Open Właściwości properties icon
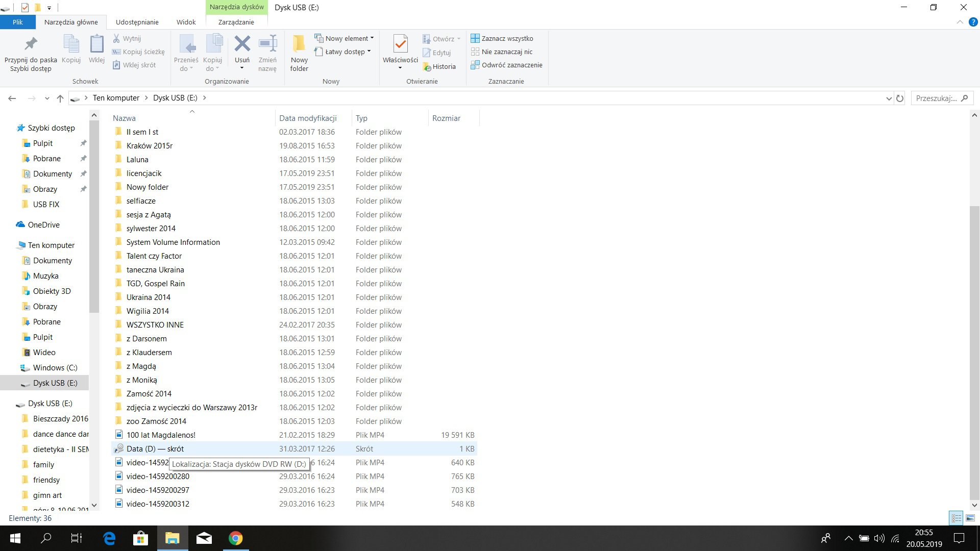Viewport: 980px width, 551px height. (x=401, y=45)
